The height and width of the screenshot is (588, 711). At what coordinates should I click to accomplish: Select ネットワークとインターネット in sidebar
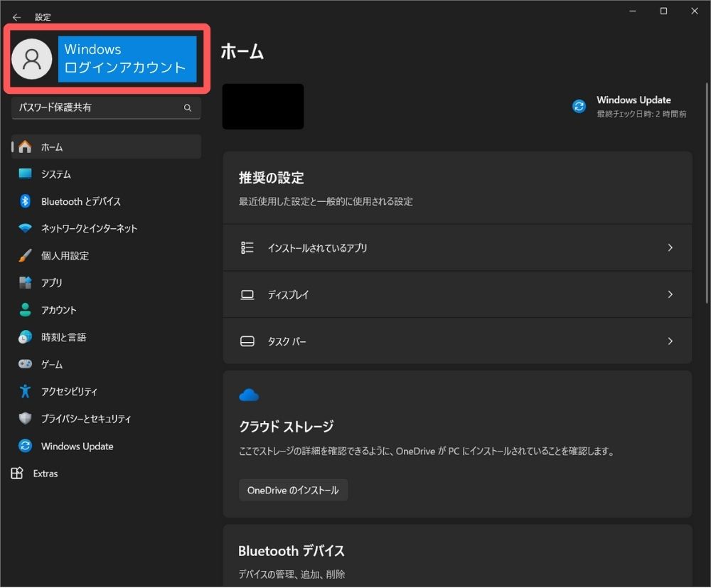106,228
